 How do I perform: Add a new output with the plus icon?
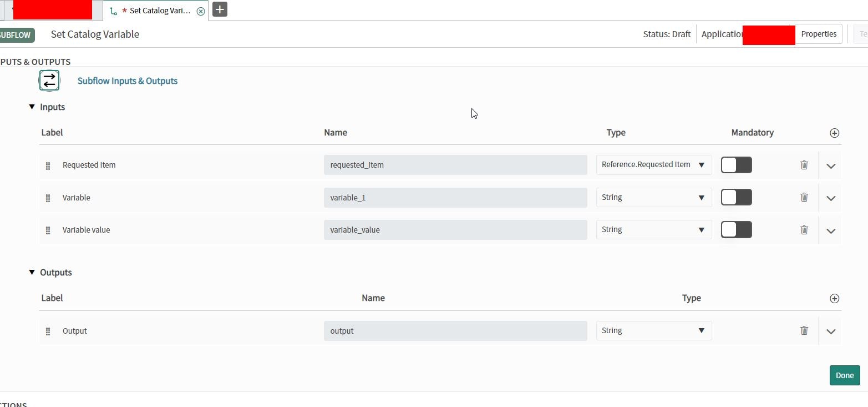pos(834,298)
